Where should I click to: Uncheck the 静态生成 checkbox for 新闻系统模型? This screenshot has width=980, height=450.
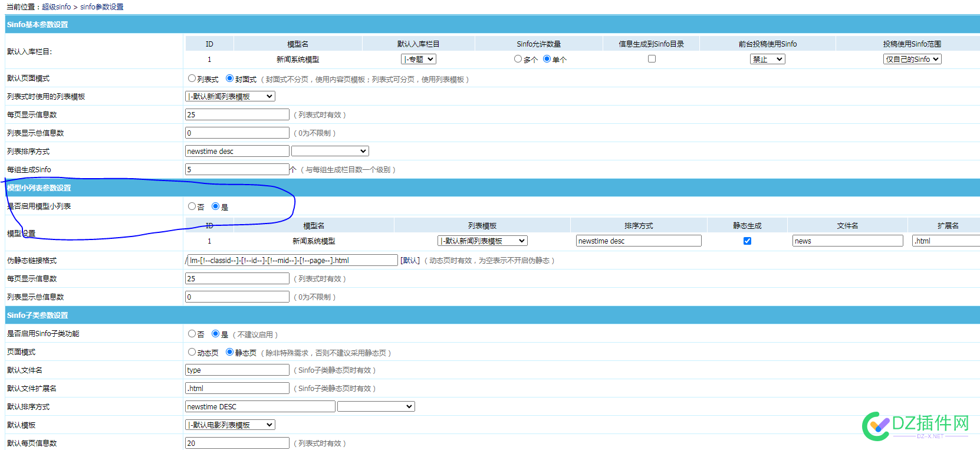(747, 241)
